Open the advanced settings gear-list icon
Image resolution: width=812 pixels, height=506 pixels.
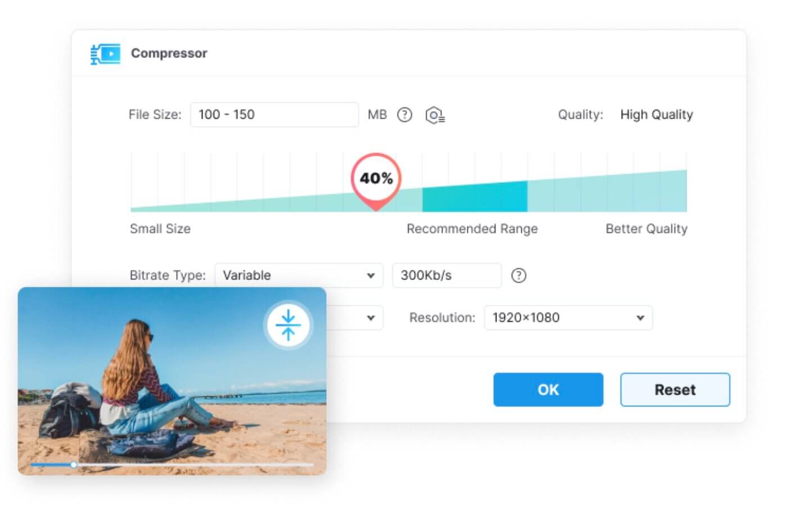(435, 115)
